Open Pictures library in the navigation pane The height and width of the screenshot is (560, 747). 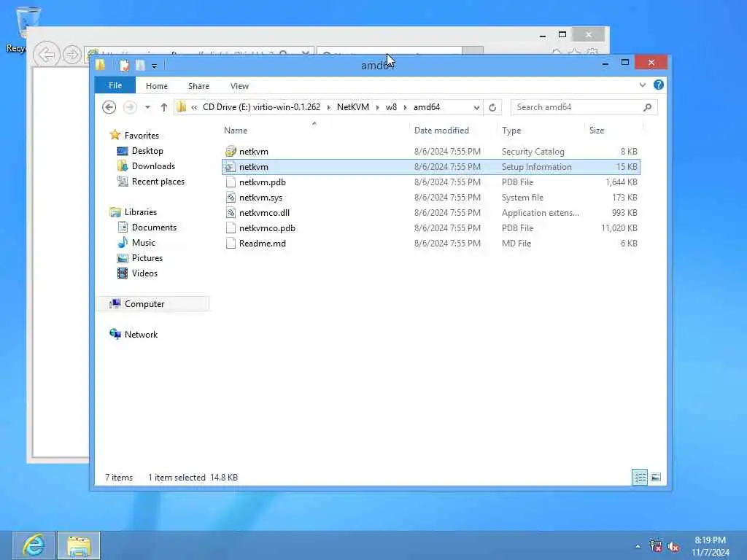pos(147,257)
